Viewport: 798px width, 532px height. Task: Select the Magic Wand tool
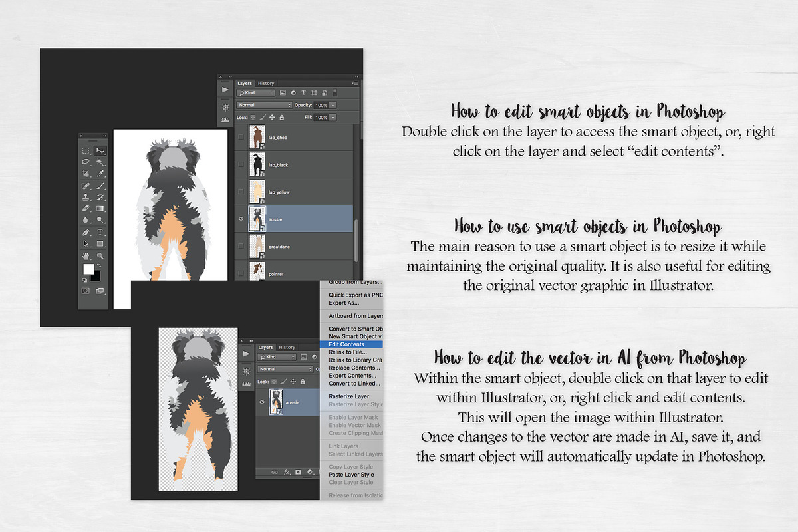pos(100,162)
